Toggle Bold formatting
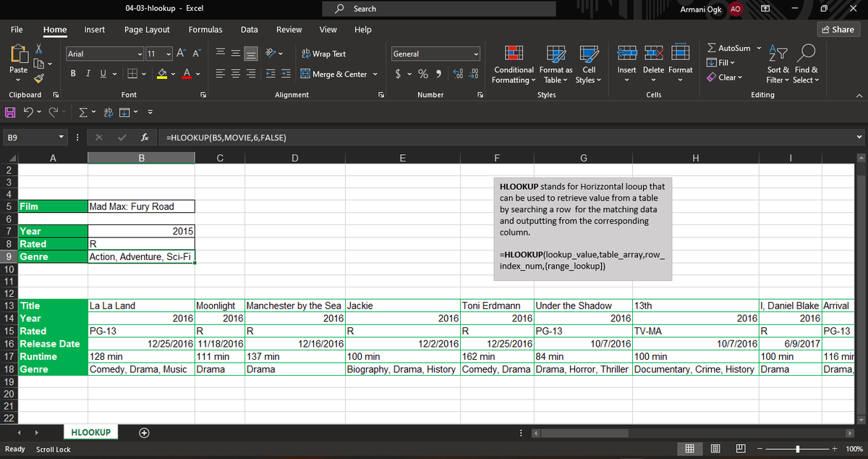 75,74
